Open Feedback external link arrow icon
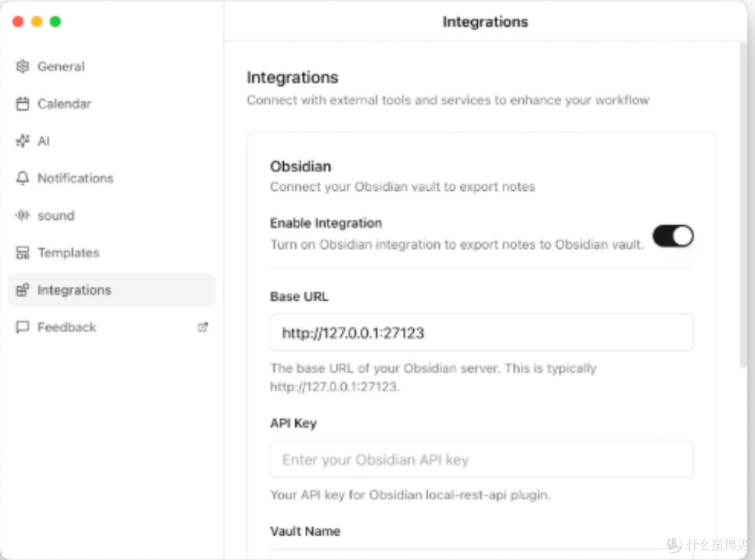Screen dimensions: 755x560 [203, 327]
